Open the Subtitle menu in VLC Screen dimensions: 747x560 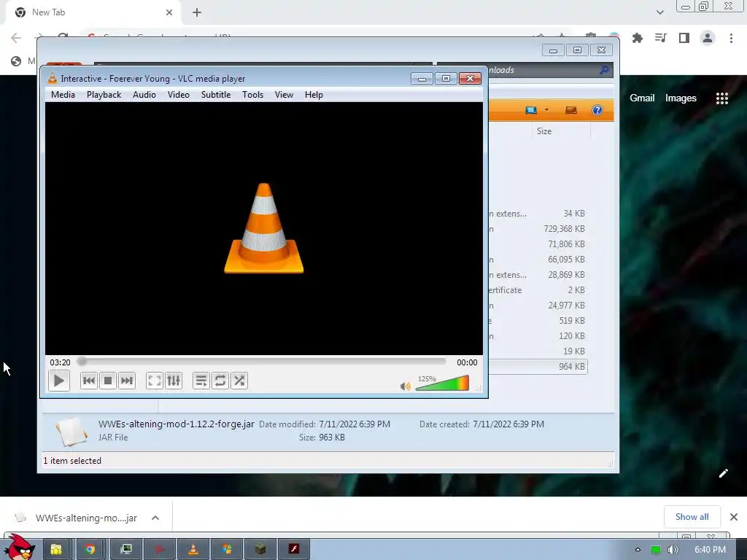216,95
